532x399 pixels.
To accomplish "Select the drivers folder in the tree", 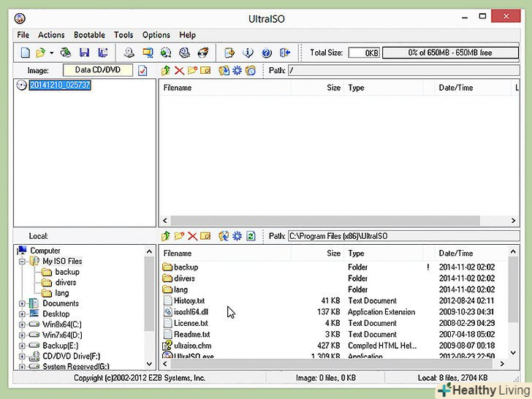I will click(x=65, y=282).
